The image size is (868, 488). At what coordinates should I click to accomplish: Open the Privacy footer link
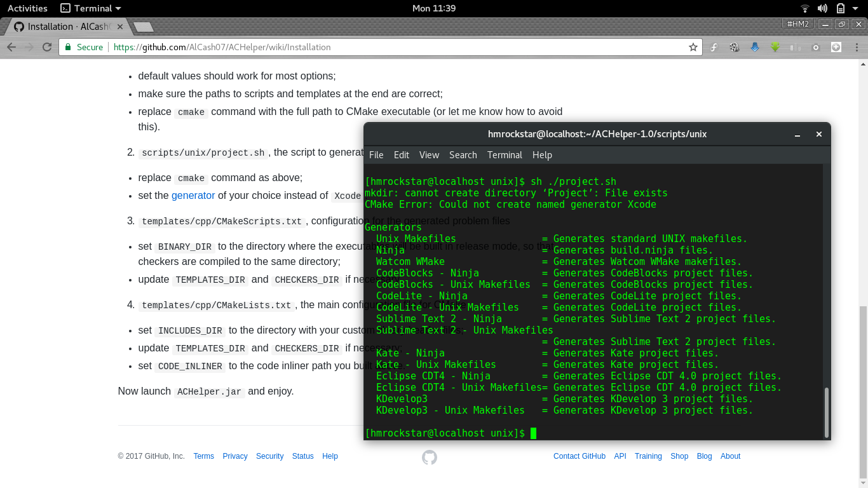(x=235, y=456)
